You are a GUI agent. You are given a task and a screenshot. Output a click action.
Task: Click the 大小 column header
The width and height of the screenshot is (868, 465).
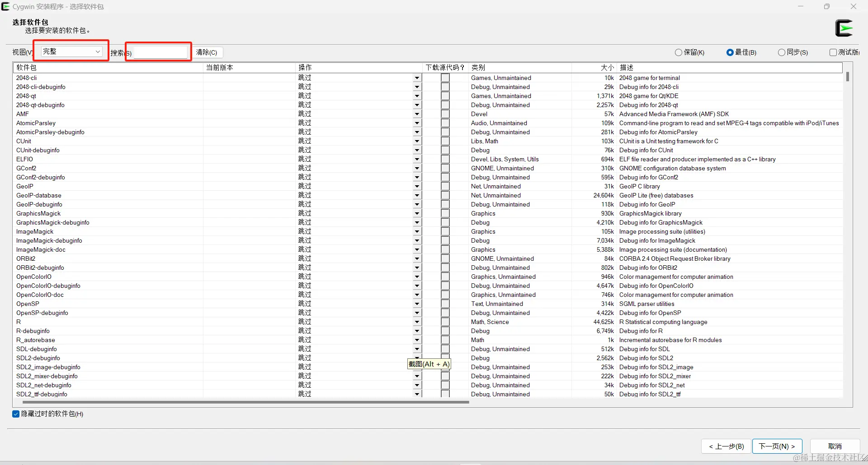point(594,67)
